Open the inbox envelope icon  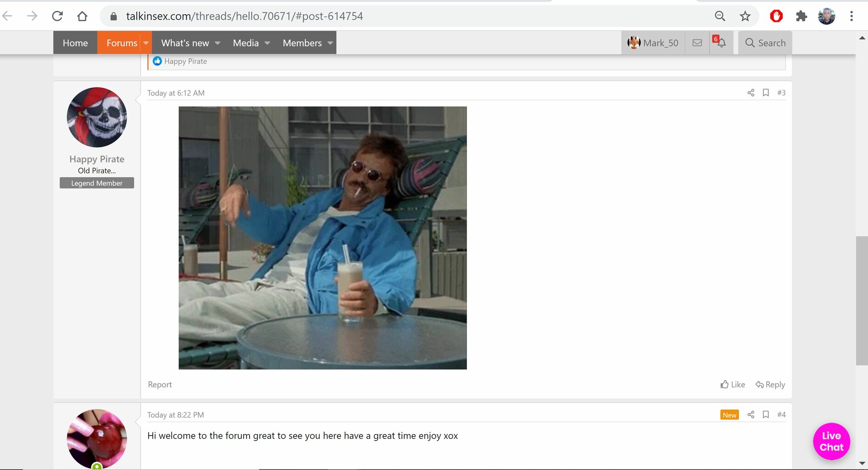point(697,43)
